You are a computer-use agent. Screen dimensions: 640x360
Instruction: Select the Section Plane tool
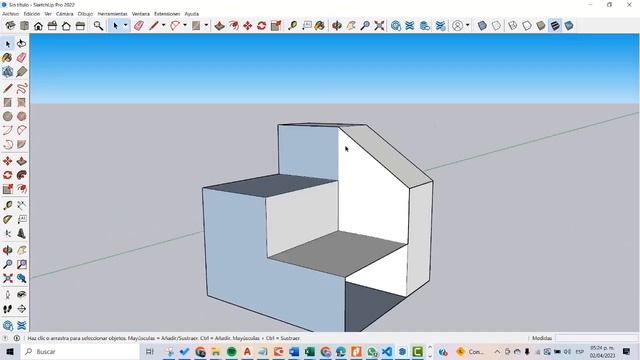click(22, 309)
